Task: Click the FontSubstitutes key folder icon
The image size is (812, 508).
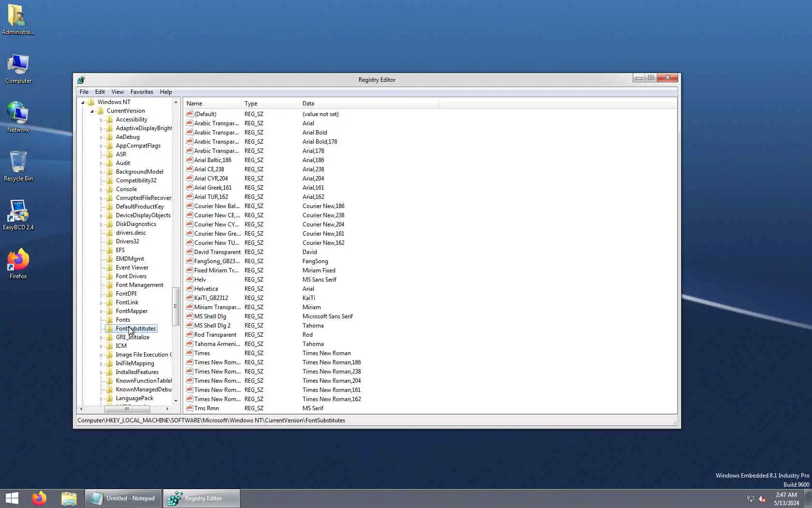Action: pyautogui.click(x=110, y=329)
